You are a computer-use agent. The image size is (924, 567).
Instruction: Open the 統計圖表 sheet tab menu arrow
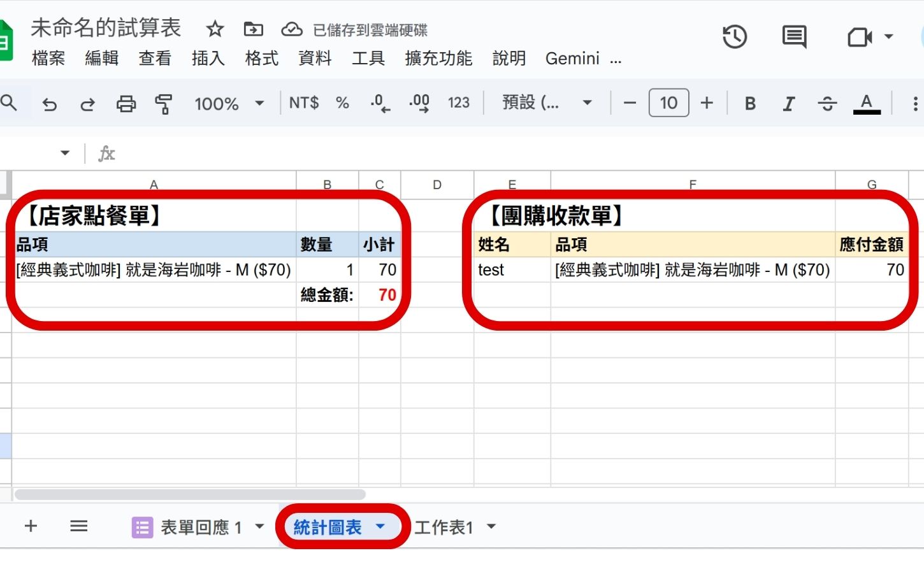(x=381, y=526)
